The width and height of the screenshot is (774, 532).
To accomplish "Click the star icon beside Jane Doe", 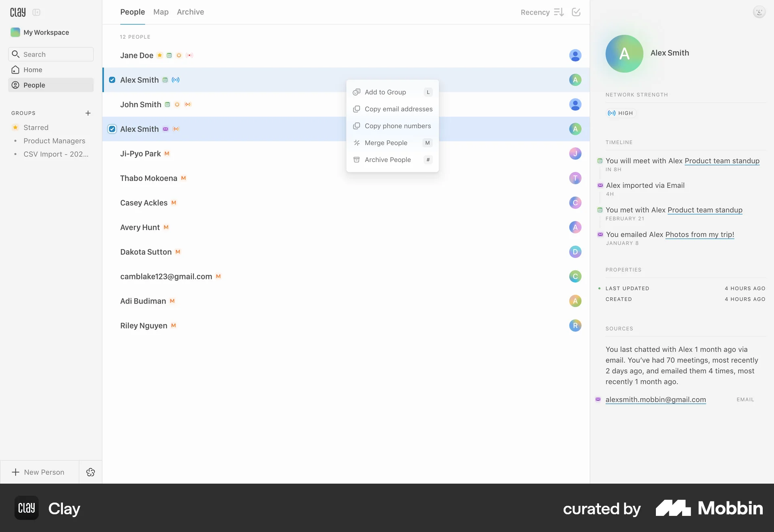I will tap(160, 55).
